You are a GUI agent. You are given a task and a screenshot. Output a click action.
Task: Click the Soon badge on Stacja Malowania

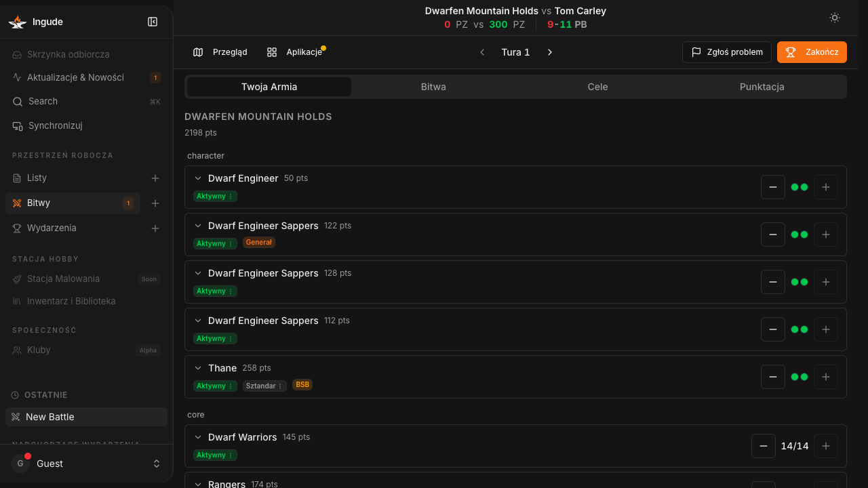(149, 279)
